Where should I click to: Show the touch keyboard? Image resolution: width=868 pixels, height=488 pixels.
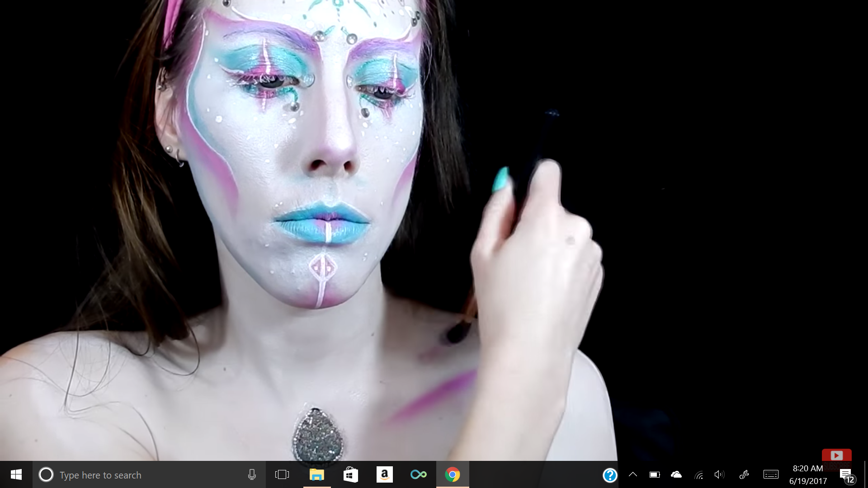tap(771, 474)
